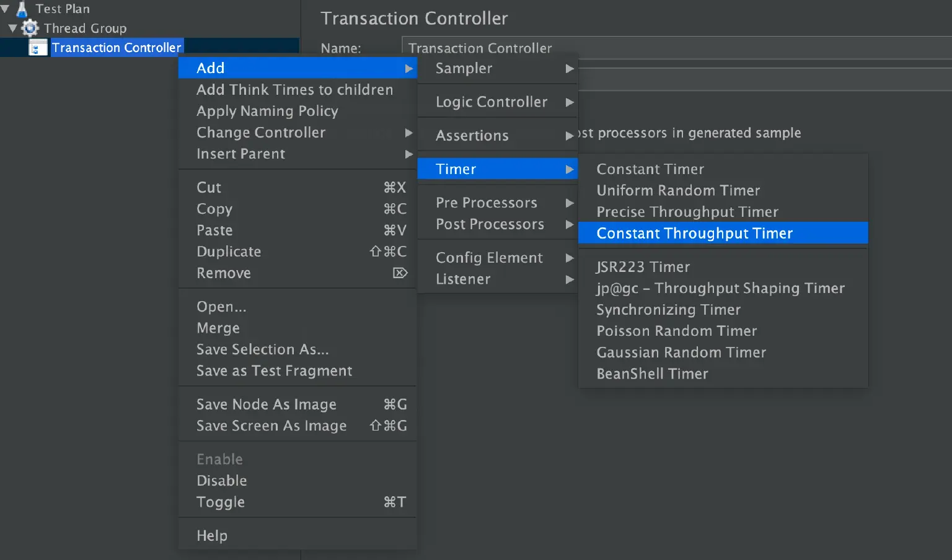Screen dimensions: 952x560
Task: Select jp@gc - Throughput Shaping Timer
Action: tap(721, 288)
